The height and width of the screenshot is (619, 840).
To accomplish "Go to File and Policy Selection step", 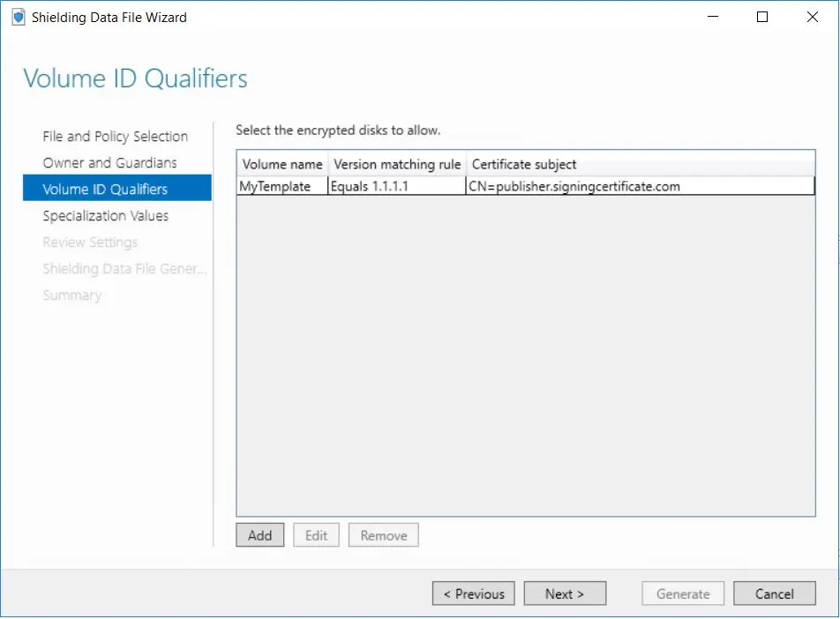I will (x=115, y=137).
